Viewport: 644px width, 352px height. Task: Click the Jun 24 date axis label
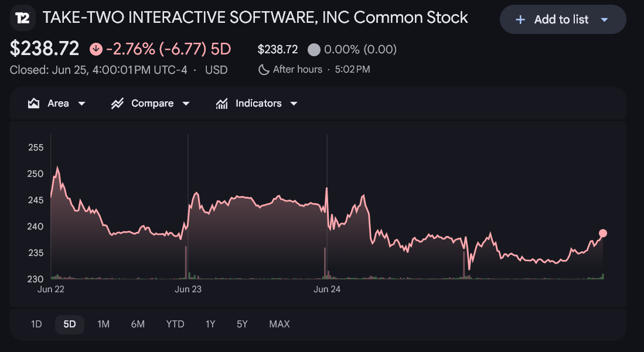[x=327, y=289]
